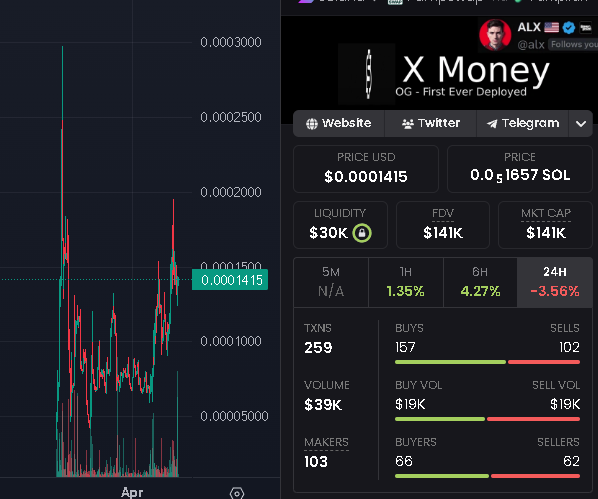598x499 pixels.
Task: Click the X Money token logo
Action: [x=367, y=74]
